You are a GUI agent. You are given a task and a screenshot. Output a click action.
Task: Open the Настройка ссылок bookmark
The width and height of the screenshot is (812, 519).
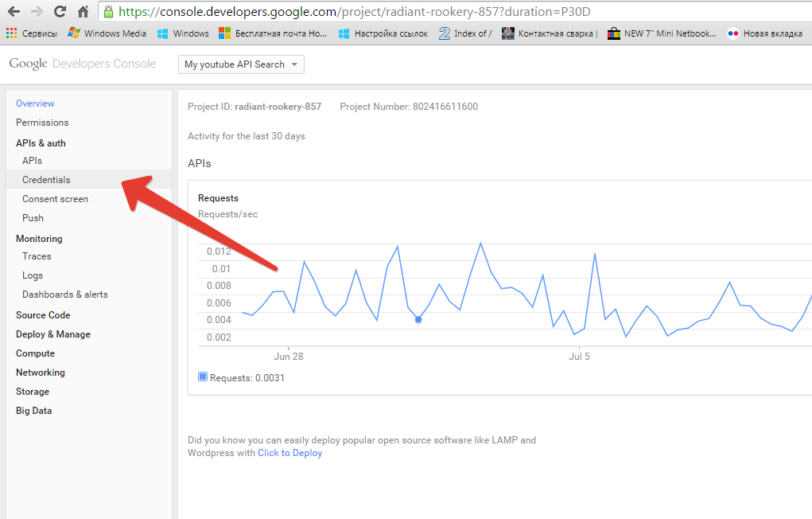click(383, 33)
